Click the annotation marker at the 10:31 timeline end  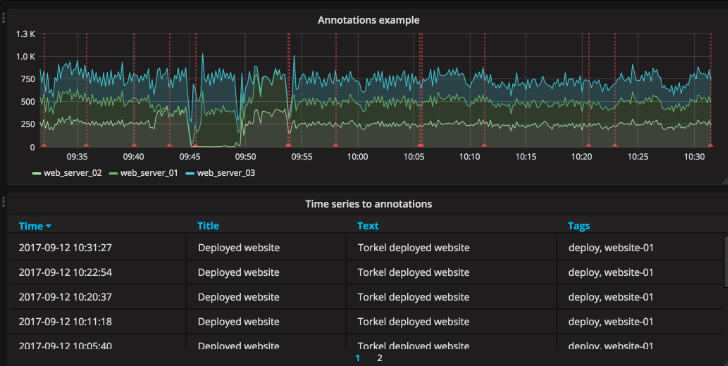click(710, 145)
